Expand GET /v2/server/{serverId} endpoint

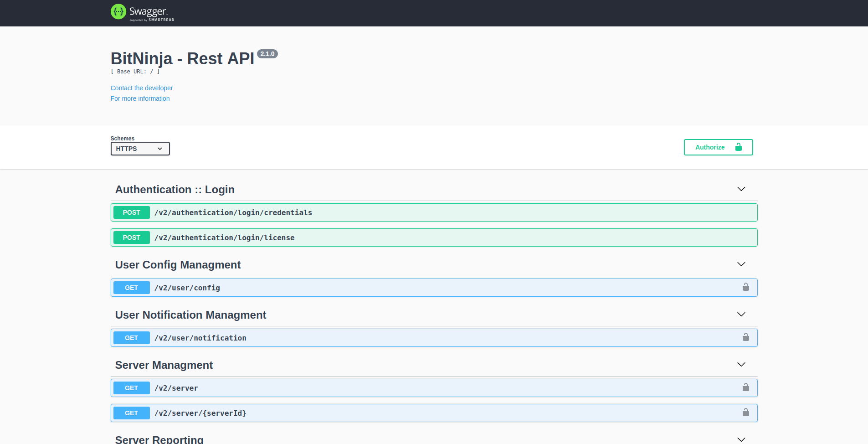(434, 413)
